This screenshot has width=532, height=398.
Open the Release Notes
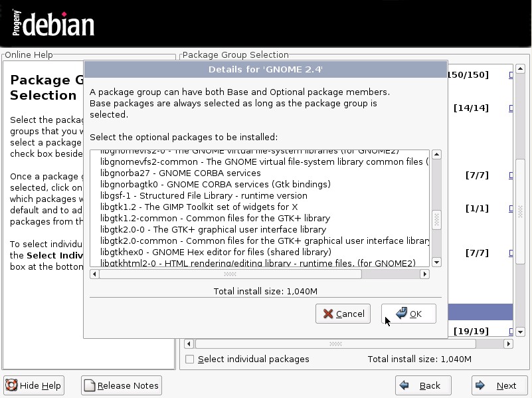[x=122, y=385]
